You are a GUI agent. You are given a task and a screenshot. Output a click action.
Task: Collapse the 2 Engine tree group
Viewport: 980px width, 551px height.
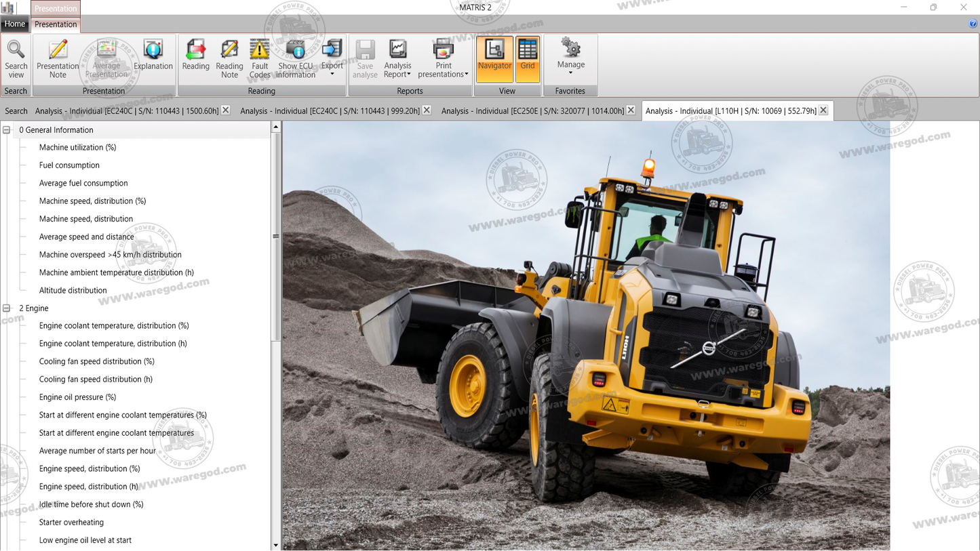pyautogui.click(x=7, y=308)
